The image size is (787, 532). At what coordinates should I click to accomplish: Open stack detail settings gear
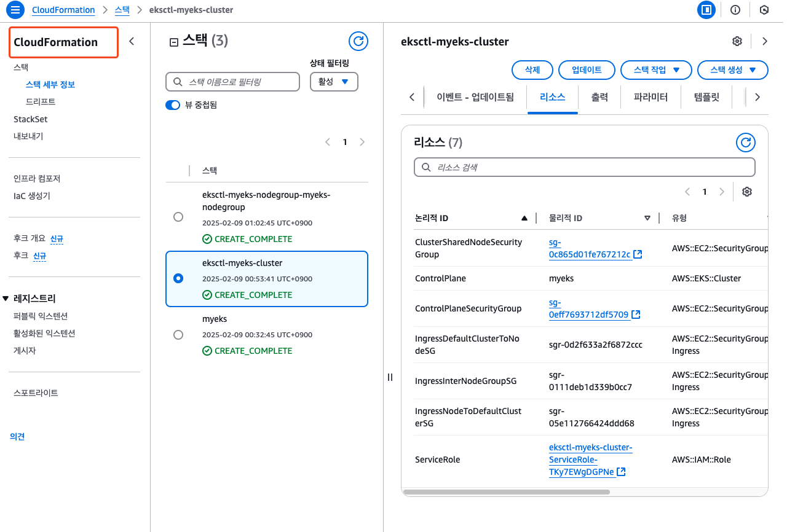click(737, 41)
